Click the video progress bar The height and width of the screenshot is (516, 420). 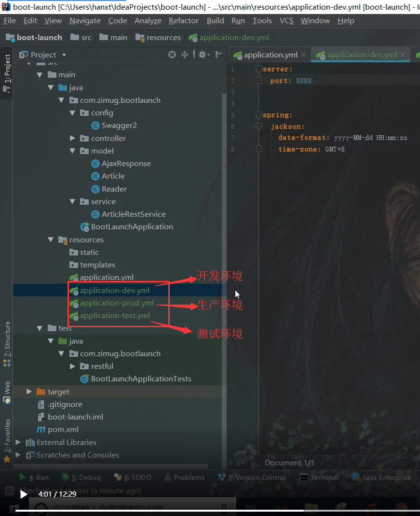tap(217, 511)
